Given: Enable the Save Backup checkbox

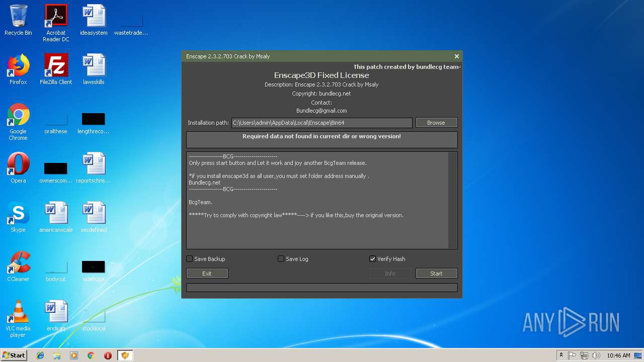Looking at the screenshot, I should pos(190,259).
